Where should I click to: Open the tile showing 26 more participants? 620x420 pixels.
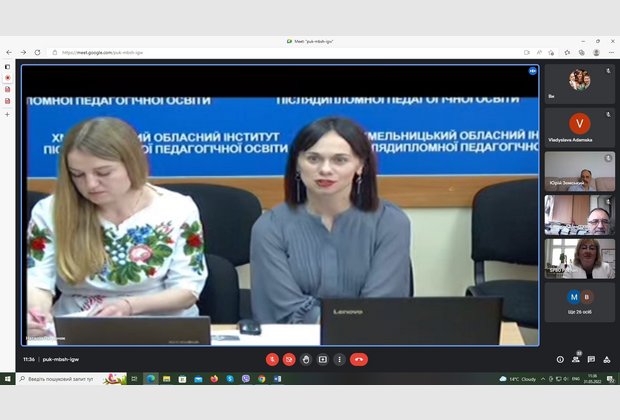click(579, 299)
